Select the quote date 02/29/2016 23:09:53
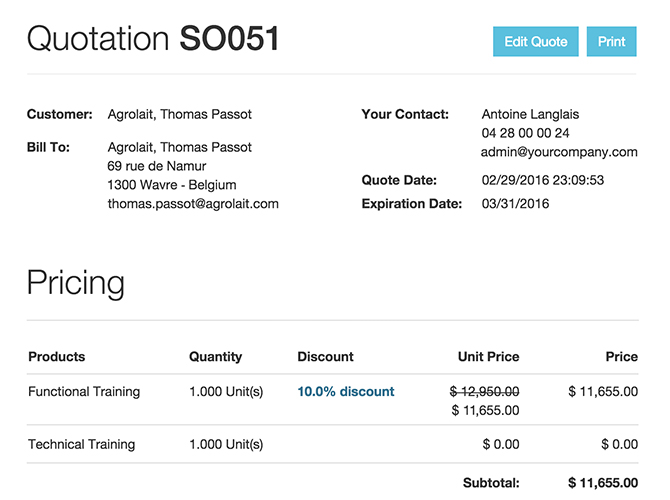The height and width of the screenshot is (500, 670). click(x=556, y=181)
